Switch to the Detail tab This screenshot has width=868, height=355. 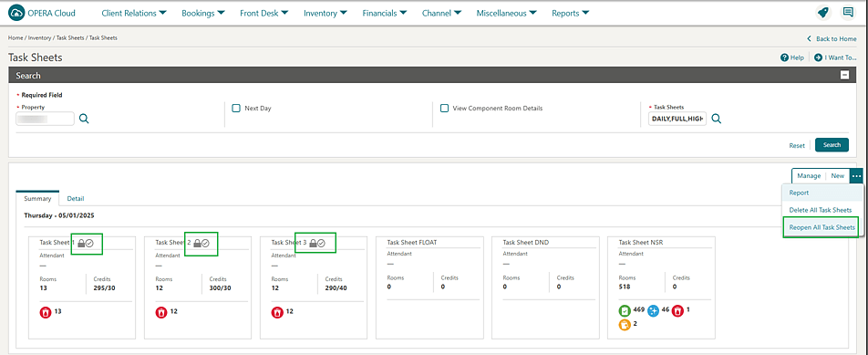[76, 198]
